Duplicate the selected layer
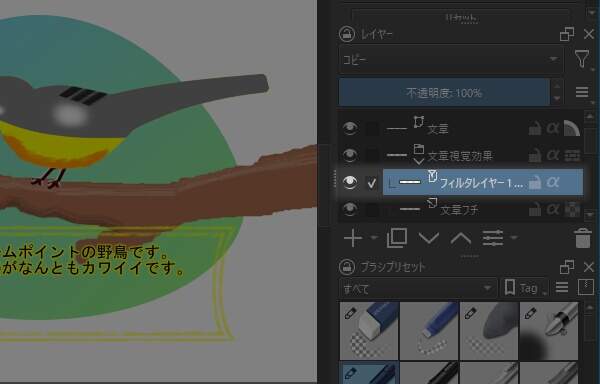The height and width of the screenshot is (384, 600). pyautogui.click(x=396, y=238)
